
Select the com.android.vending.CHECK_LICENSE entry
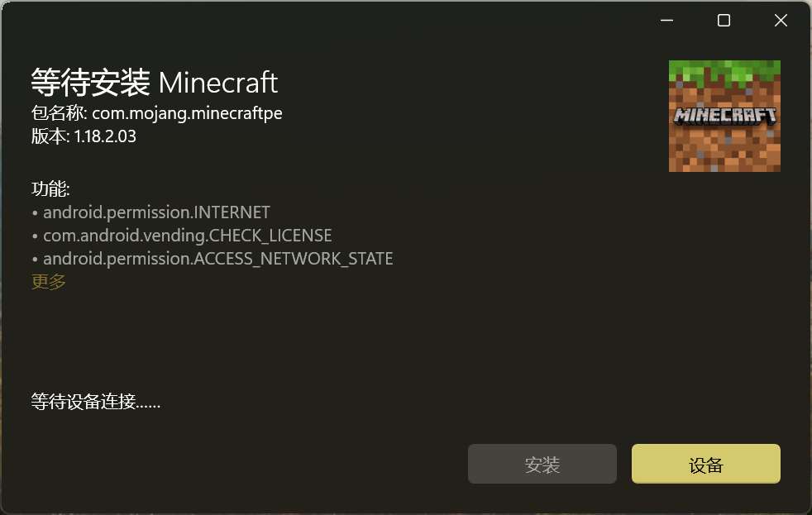click(x=188, y=236)
